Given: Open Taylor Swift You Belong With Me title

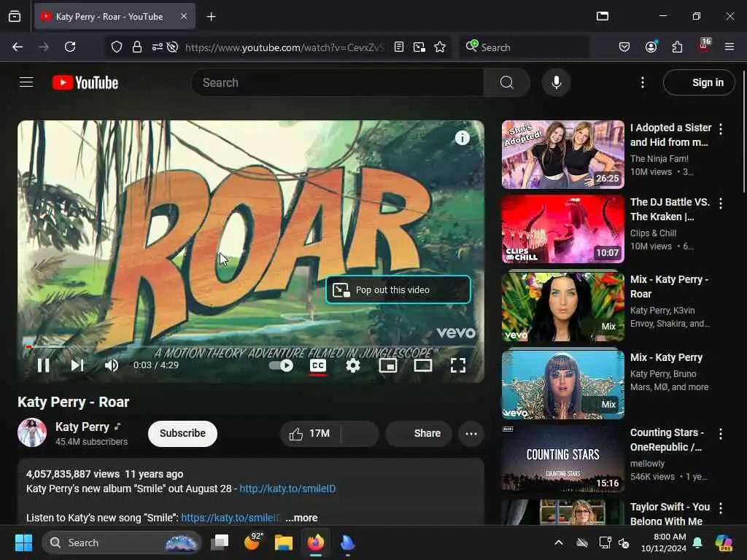Looking at the screenshot, I should [x=670, y=514].
